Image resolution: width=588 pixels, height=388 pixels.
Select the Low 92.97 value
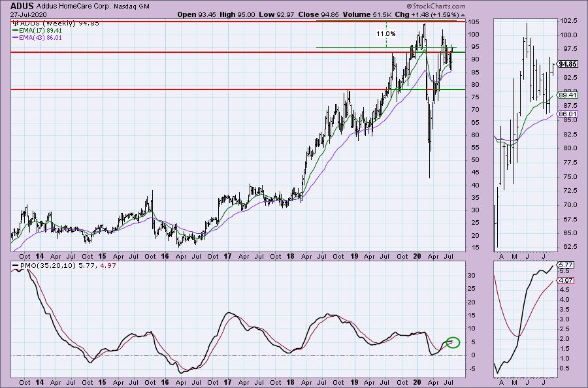276,14
